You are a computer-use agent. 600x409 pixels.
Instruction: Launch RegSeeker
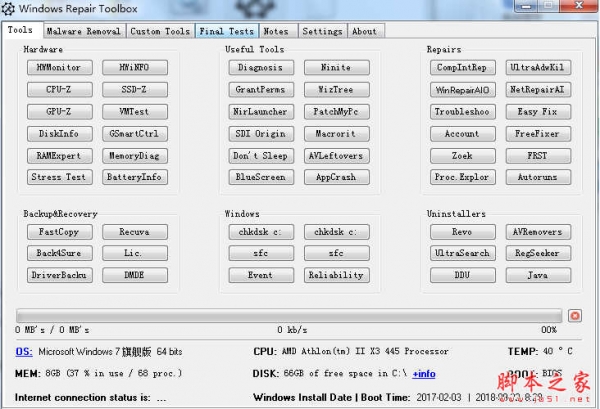[538, 253]
